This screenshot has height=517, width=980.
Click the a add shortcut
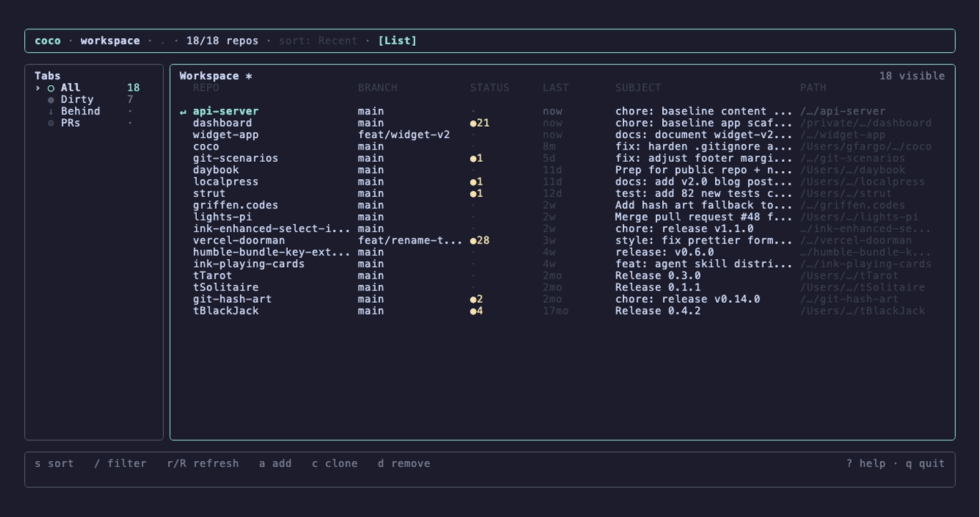click(276, 463)
